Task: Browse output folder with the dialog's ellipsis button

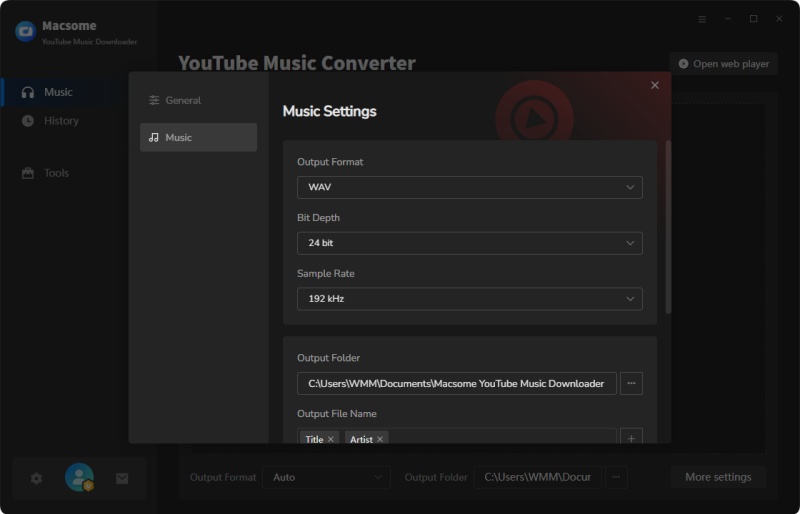Action: (631, 383)
